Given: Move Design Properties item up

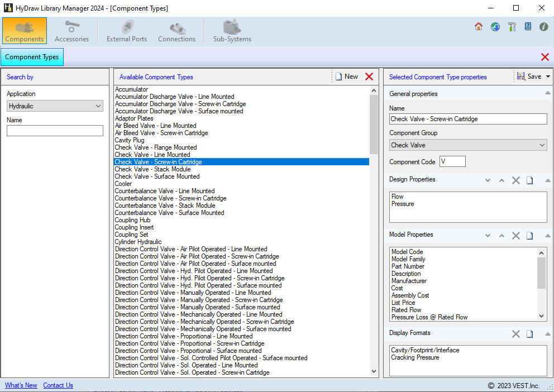Looking at the screenshot, I should pos(502,180).
